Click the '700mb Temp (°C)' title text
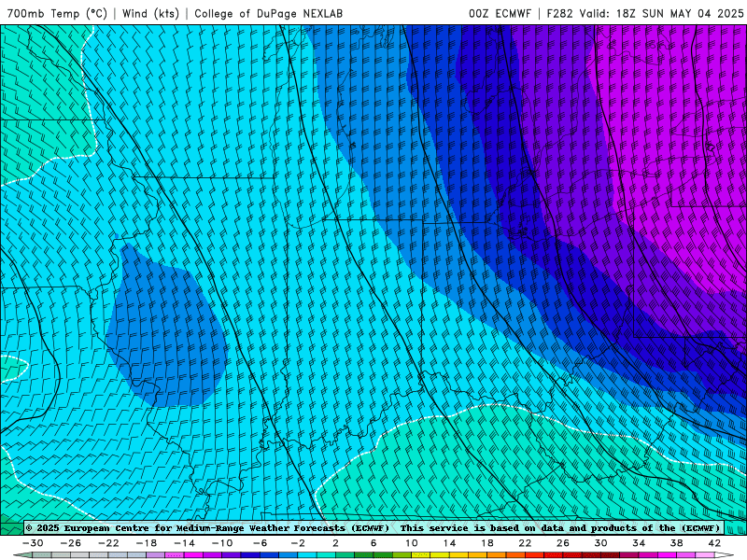This screenshot has width=747, height=560. (x=57, y=13)
